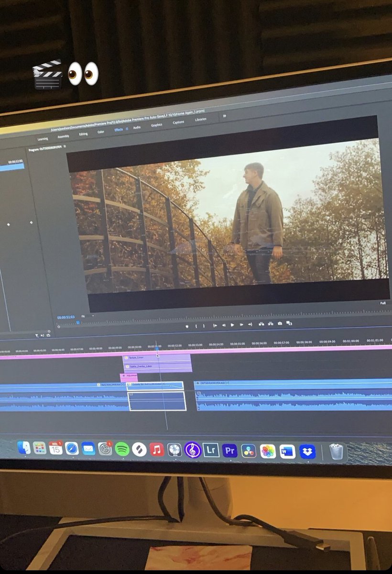Click the Program monitor scrub bar playhead
The image size is (392, 574).
click(78, 323)
